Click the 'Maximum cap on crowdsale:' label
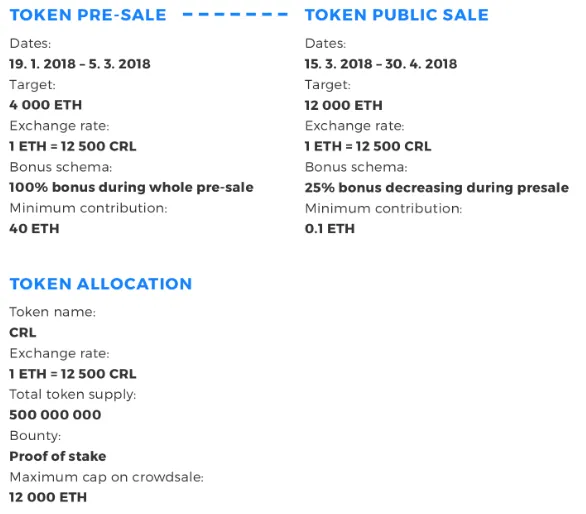Image resolution: width=586 pixels, height=514 pixels. tap(107, 477)
